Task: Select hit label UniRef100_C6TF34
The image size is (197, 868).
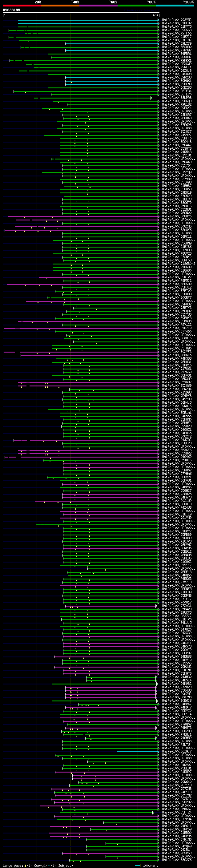Action: point(176,91)
